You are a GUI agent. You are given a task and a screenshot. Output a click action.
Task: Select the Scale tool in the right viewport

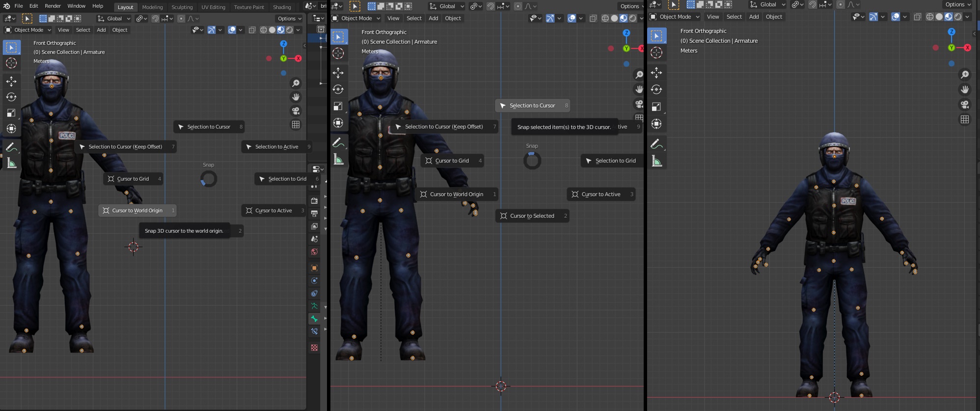pyautogui.click(x=656, y=107)
